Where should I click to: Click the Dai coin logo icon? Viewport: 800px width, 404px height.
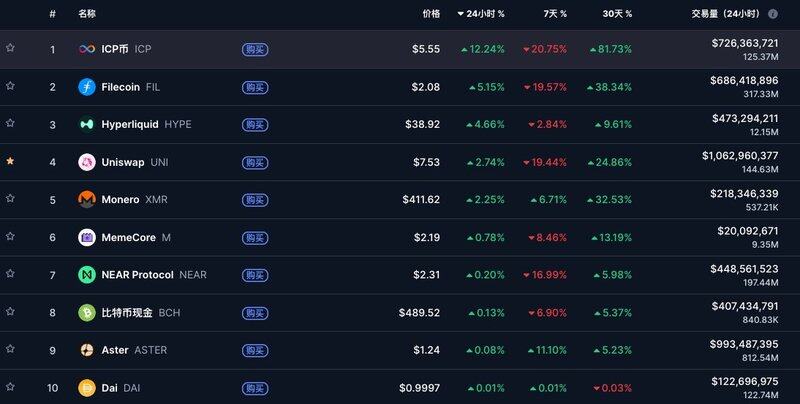pyautogui.click(x=87, y=388)
